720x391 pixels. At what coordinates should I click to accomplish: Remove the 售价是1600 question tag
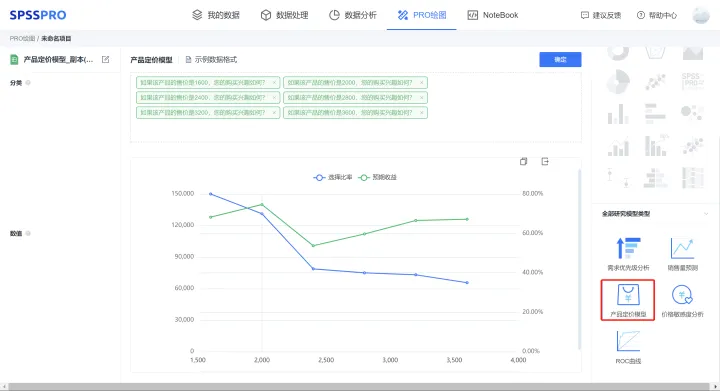(x=274, y=83)
